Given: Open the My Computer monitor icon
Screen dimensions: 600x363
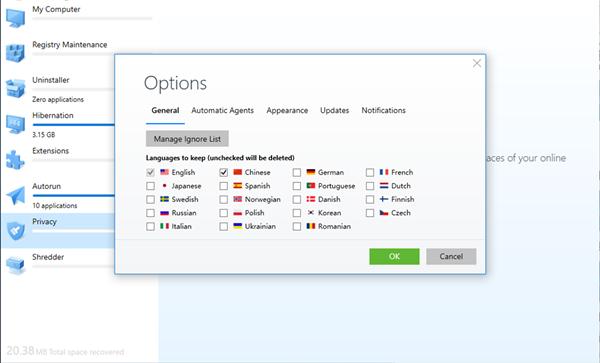Looking at the screenshot, I should pos(15,18).
